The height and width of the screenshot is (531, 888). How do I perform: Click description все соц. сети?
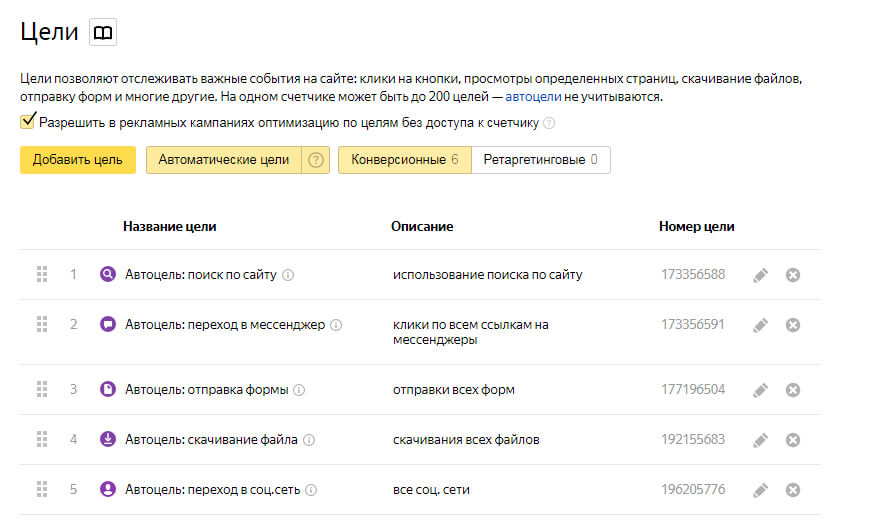(431, 490)
